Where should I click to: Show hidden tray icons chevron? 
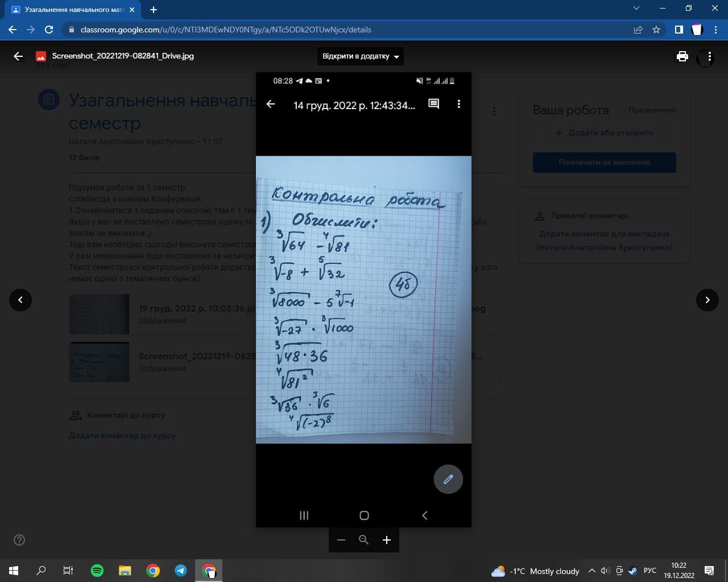click(x=591, y=571)
